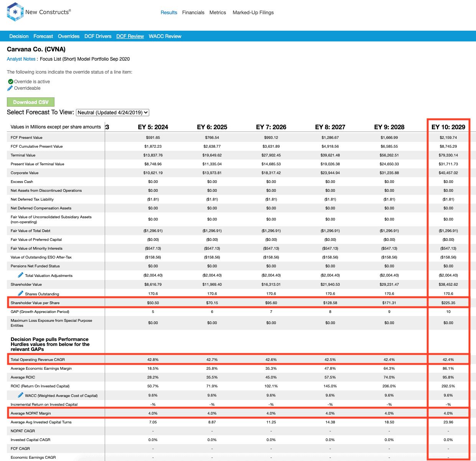Screen dimensions: 476x461
Task: Click the GAP (Growth Appreciation Period) label
Action: click(x=40, y=312)
